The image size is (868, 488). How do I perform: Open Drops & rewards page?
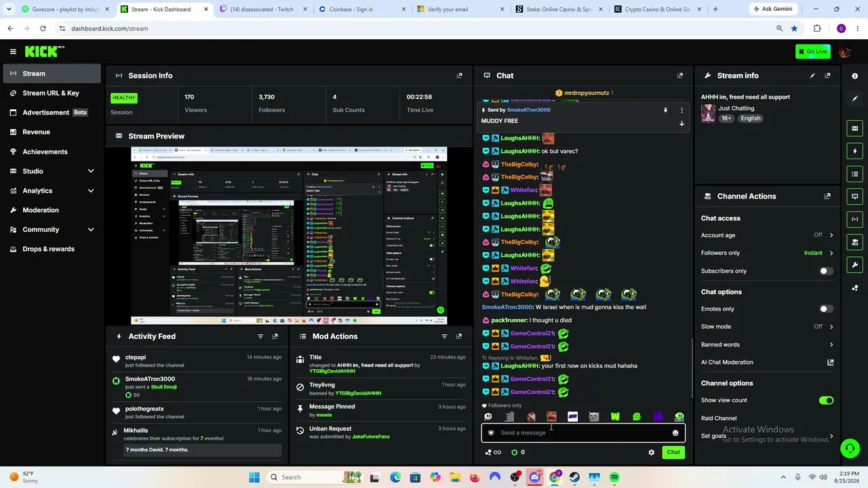point(51,249)
